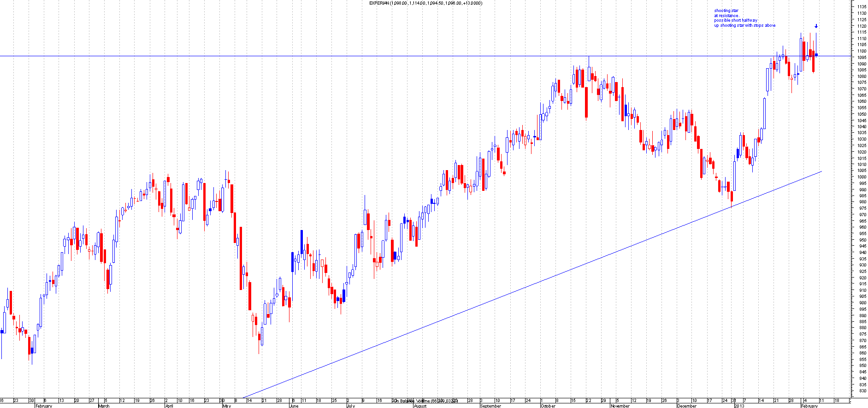Click the August label on the date axis

pos(420,406)
